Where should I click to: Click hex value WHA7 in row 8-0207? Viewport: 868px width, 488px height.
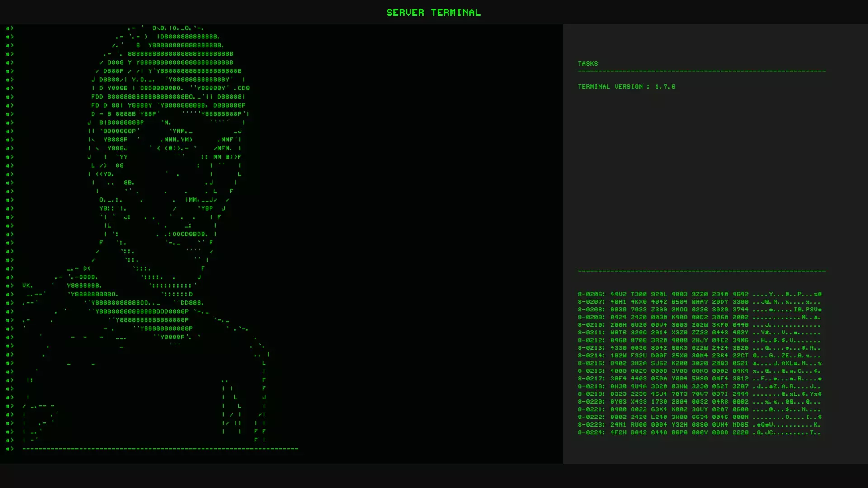point(699,302)
